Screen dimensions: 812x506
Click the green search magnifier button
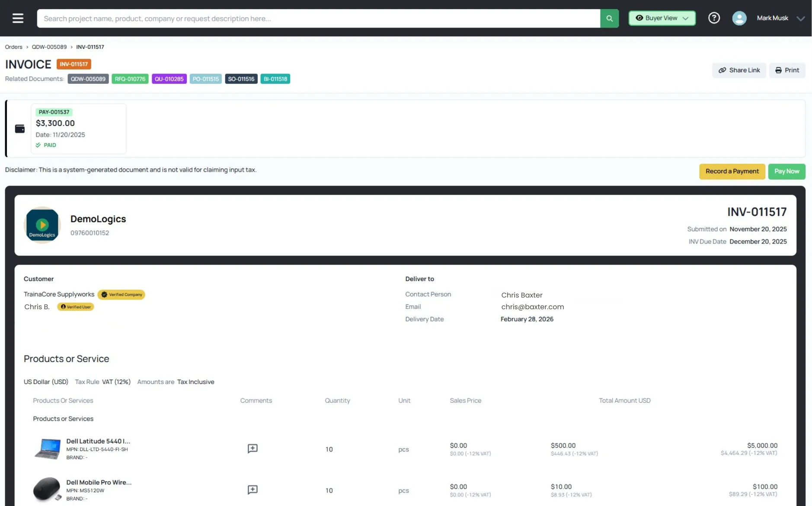pos(609,18)
